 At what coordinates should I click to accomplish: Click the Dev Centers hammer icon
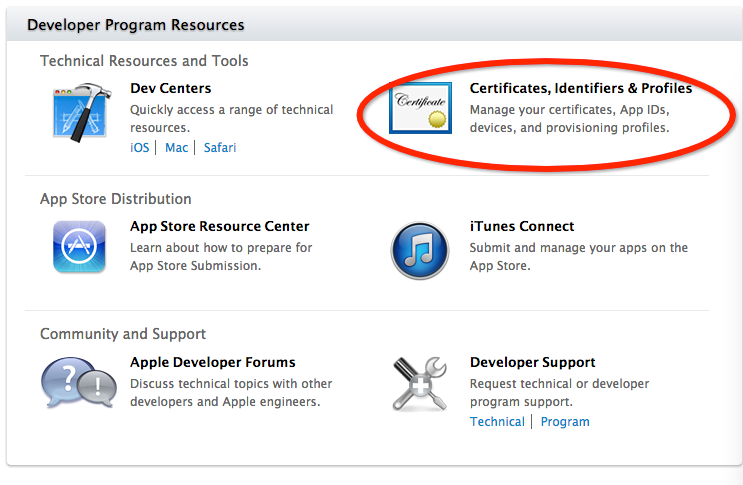click(78, 111)
